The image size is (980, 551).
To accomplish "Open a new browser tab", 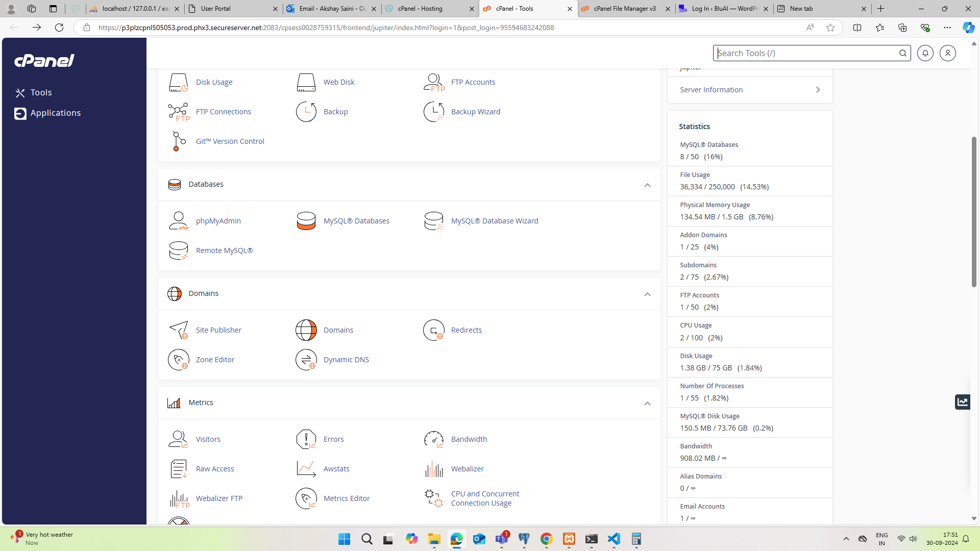I will [x=881, y=9].
